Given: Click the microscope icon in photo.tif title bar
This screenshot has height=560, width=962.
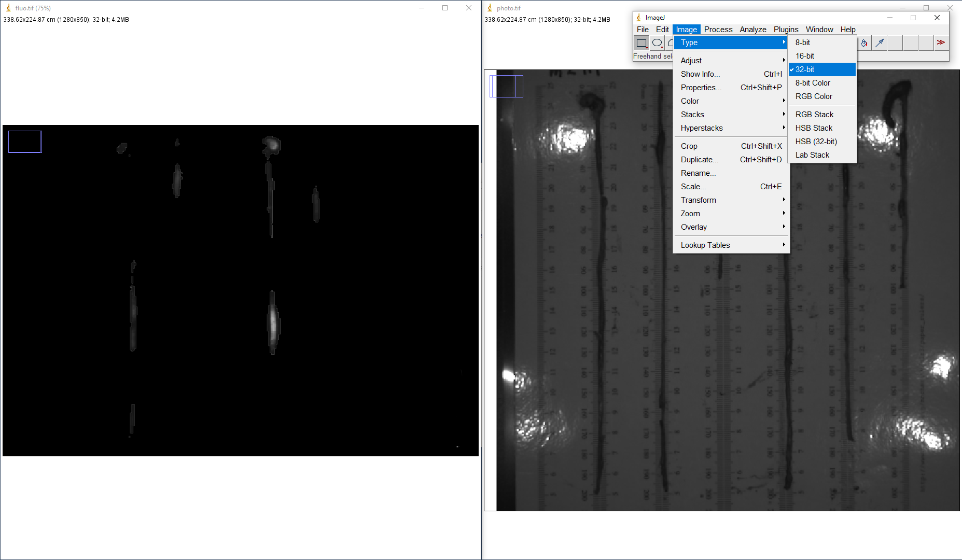Looking at the screenshot, I should (x=490, y=8).
